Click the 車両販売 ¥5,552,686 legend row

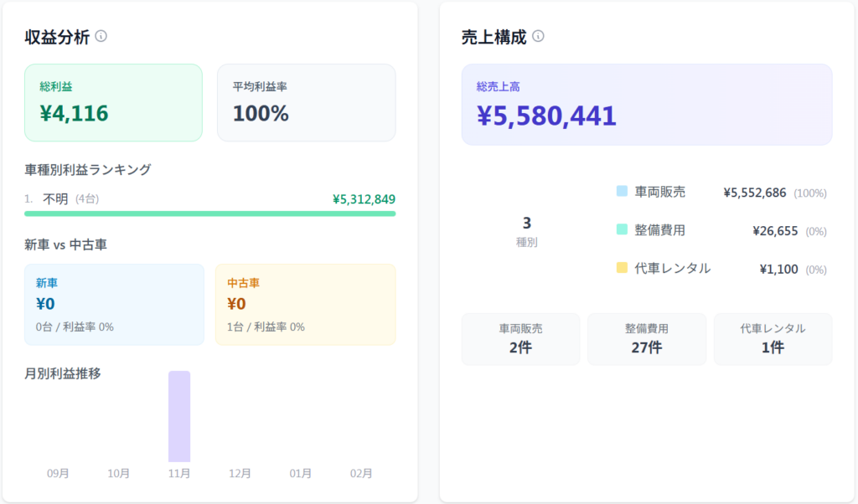[x=721, y=193]
